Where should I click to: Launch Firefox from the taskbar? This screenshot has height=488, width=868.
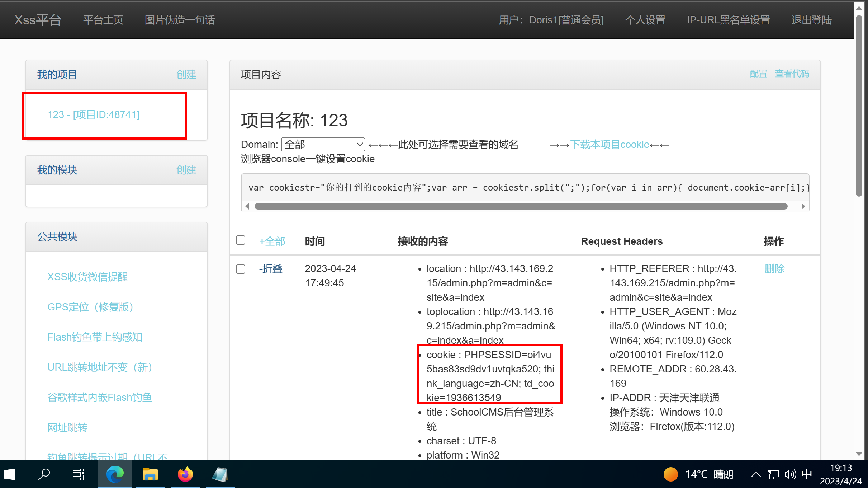(185, 474)
